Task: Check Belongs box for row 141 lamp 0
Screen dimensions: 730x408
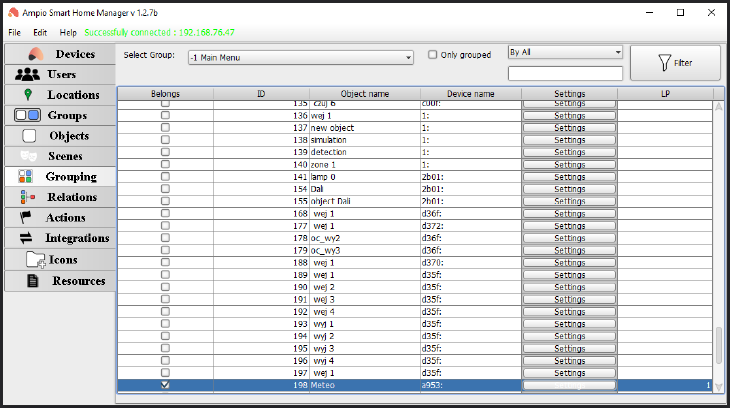Action: (165, 177)
